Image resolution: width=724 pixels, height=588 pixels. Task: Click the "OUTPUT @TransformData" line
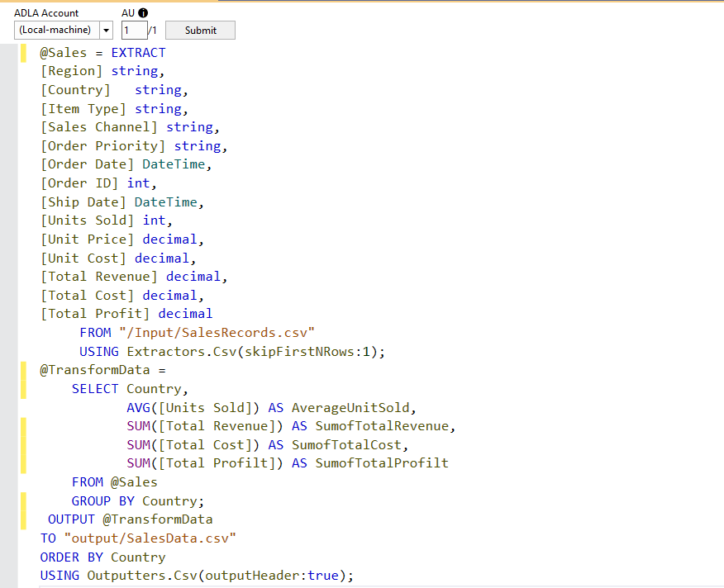click(131, 519)
